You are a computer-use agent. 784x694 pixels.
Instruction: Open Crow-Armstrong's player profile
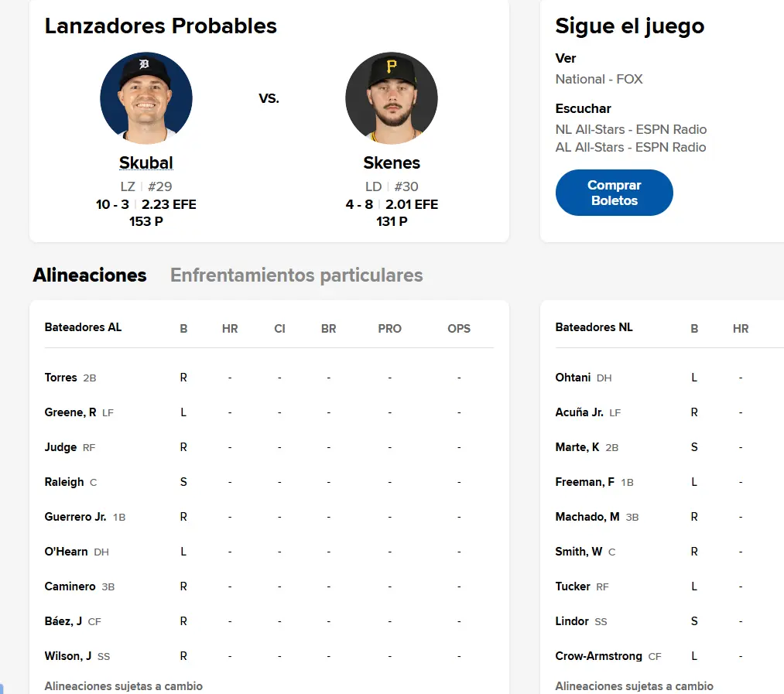click(x=598, y=656)
